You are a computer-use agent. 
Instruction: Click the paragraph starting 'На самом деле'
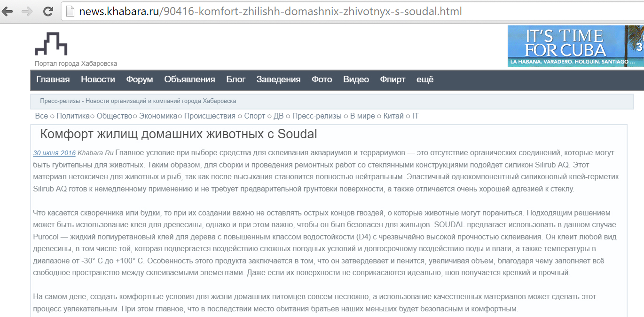click(315, 303)
